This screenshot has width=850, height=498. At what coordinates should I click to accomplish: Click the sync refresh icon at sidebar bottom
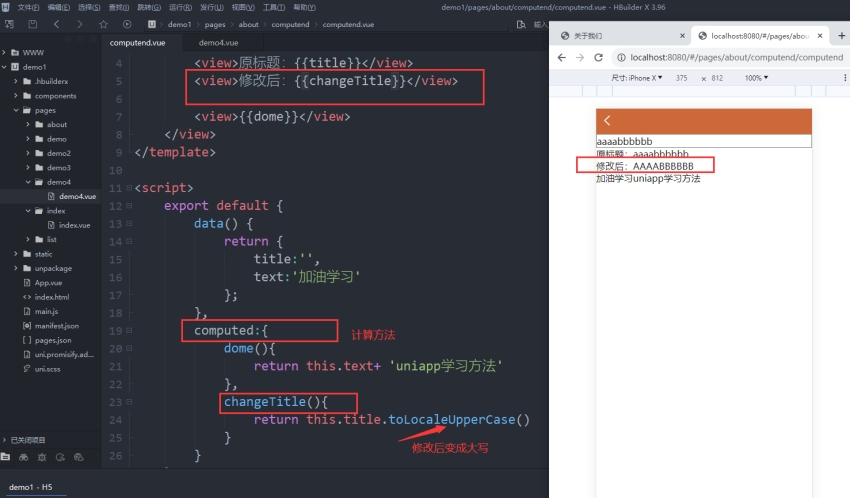pos(60,457)
